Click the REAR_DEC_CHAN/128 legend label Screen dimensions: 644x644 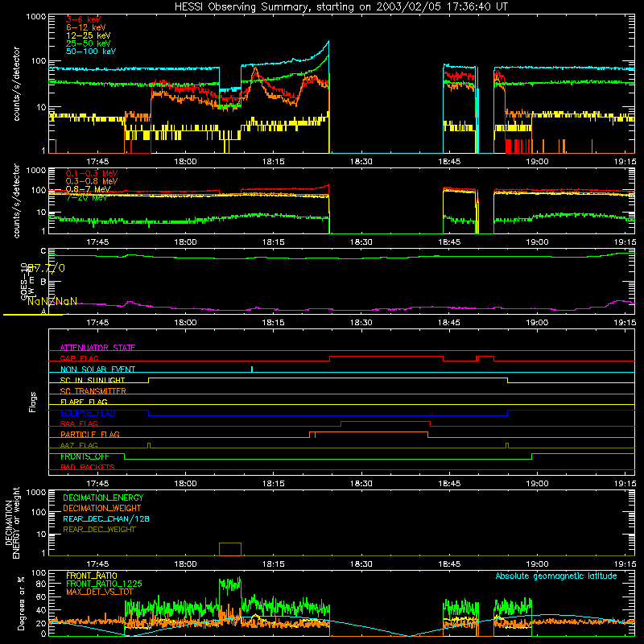click(106, 518)
